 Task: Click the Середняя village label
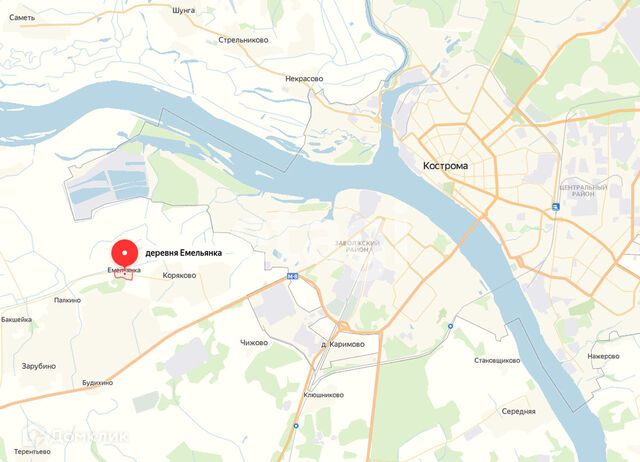(x=518, y=411)
